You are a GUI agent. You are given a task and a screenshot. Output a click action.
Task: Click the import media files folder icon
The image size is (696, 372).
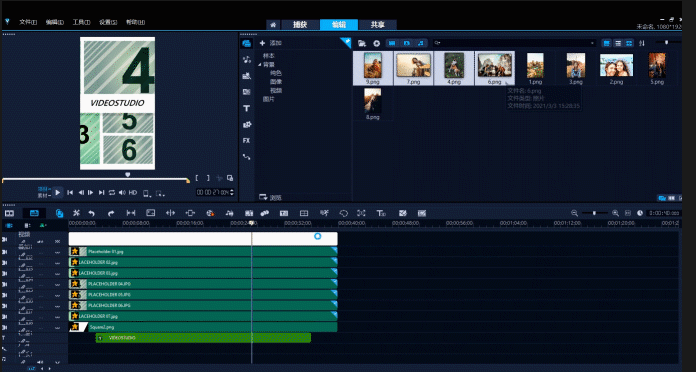(362, 43)
